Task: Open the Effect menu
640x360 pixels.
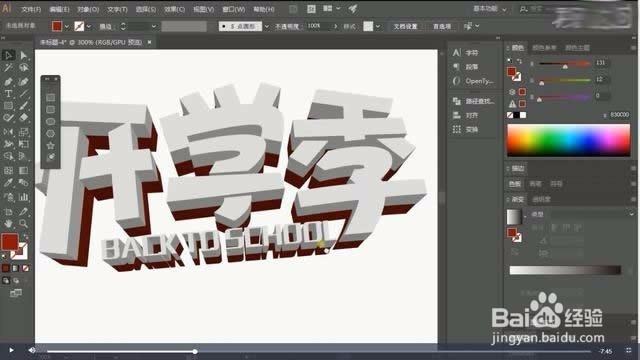Action: click(x=174, y=9)
